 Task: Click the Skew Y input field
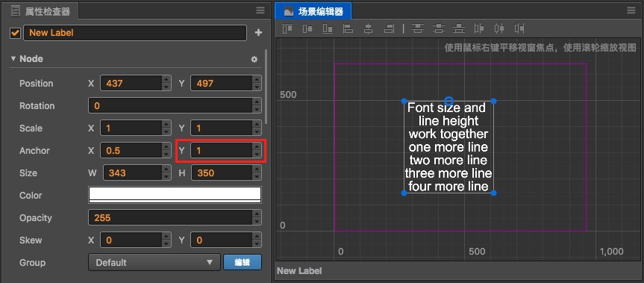222,240
